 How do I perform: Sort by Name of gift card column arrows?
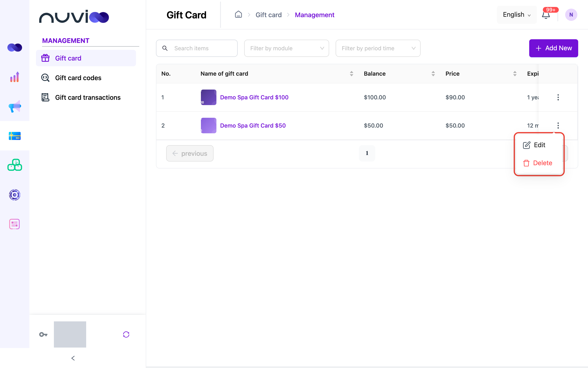(x=351, y=74)
